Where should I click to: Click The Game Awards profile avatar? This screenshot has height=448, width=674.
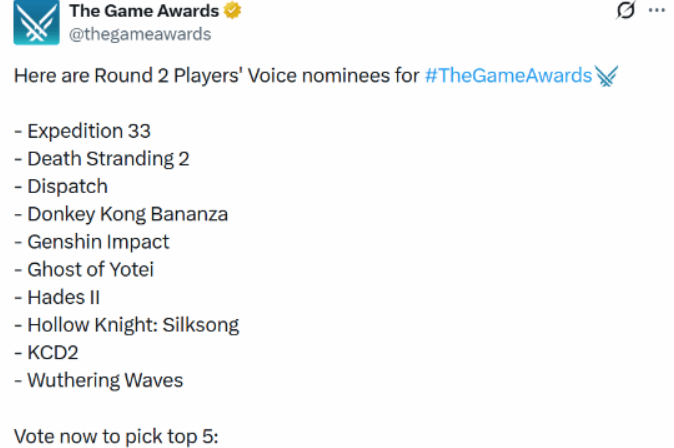click(x=35, y=22)
